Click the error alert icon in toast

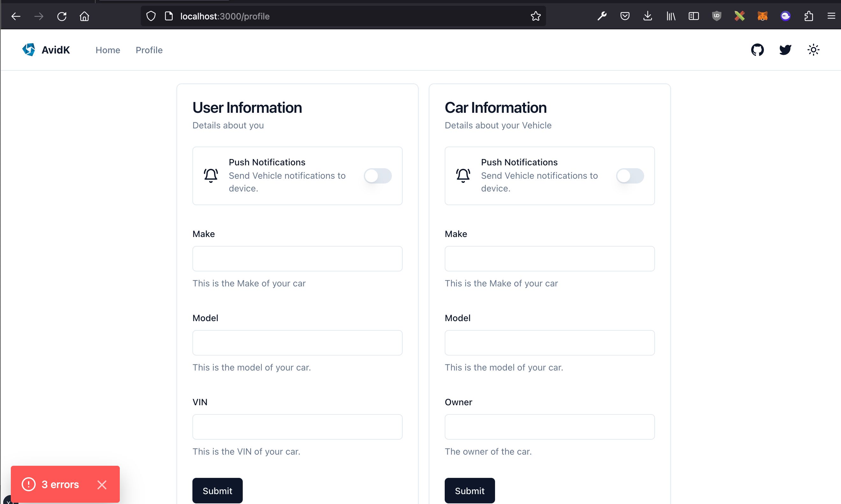pos(29,484)
